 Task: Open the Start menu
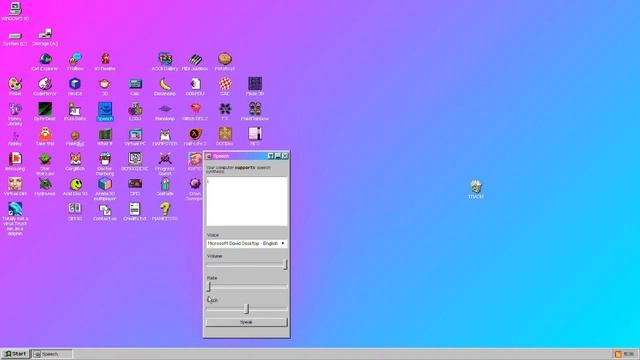click(x=16, y=354)
